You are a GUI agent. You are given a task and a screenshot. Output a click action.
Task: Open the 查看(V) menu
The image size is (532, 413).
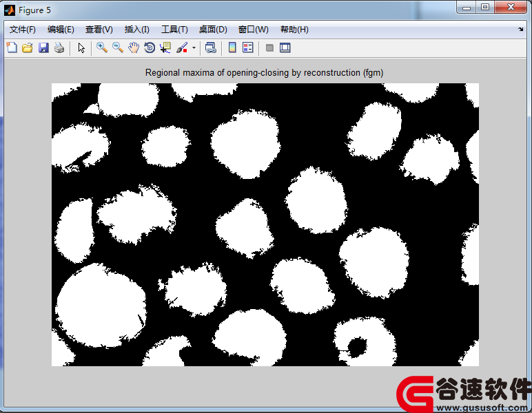pyautogui.click(x=99, y=30)
